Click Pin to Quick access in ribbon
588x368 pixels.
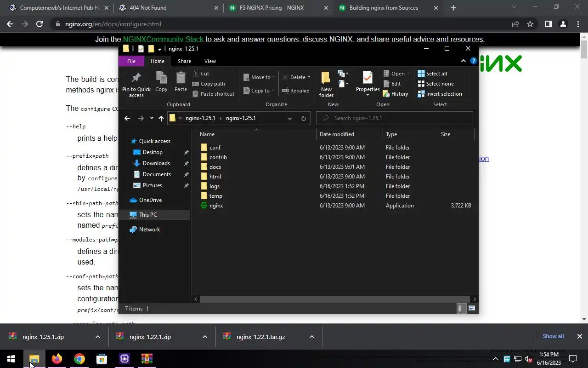click(136, 85)
